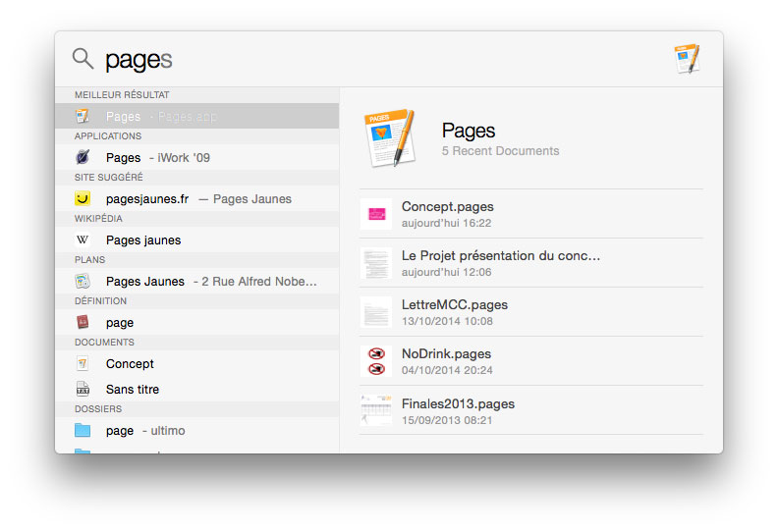Image resolution: width=778 pixels, height=532 pixels.
Task: Open Le Projet présentation thumbnail
Action: coord(376,263)
